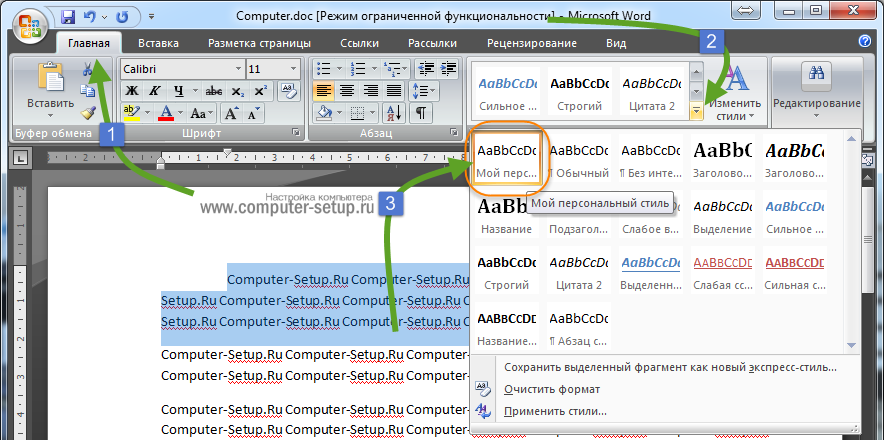Click the numbered list icon
The height and width of the screenshot is (440, 884).
pos(357,69)
